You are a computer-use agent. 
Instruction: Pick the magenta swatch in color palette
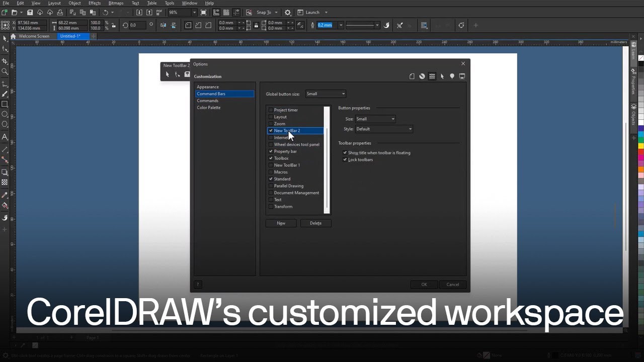(641, 158)
